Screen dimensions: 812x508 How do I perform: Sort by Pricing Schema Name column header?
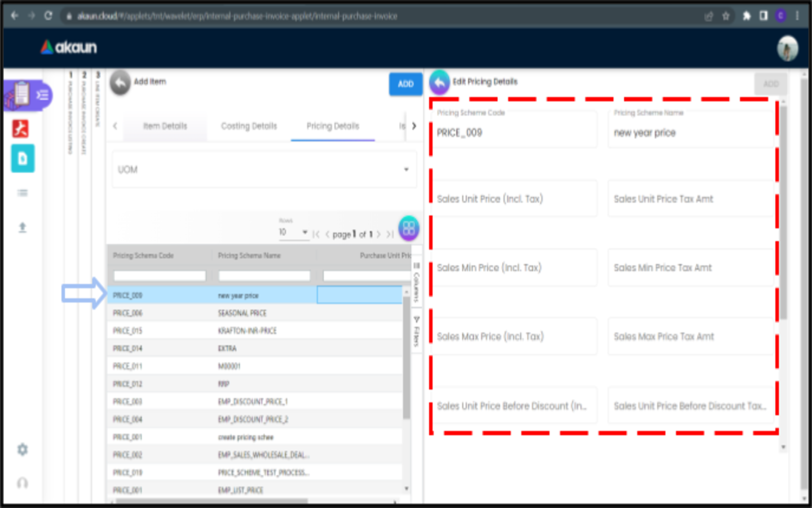249,256
